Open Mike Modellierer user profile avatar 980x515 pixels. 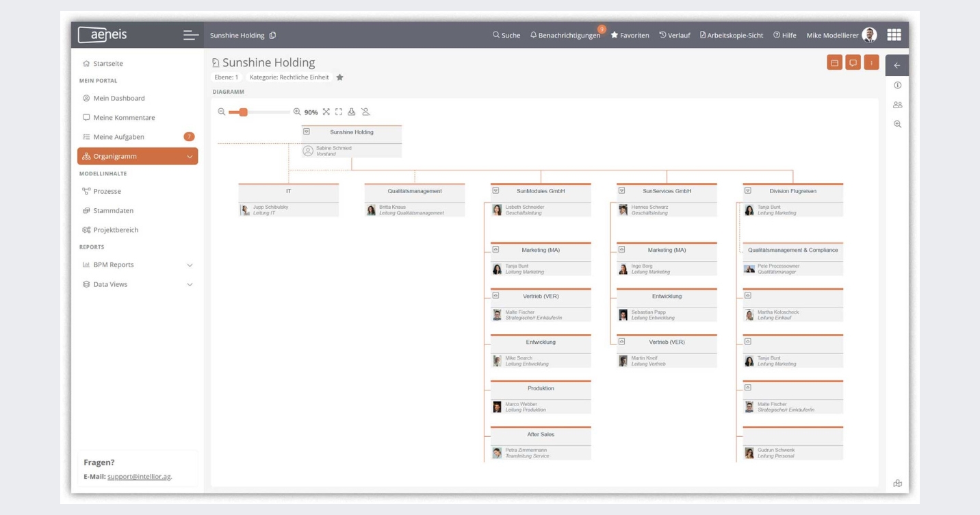tap(869, 35)
